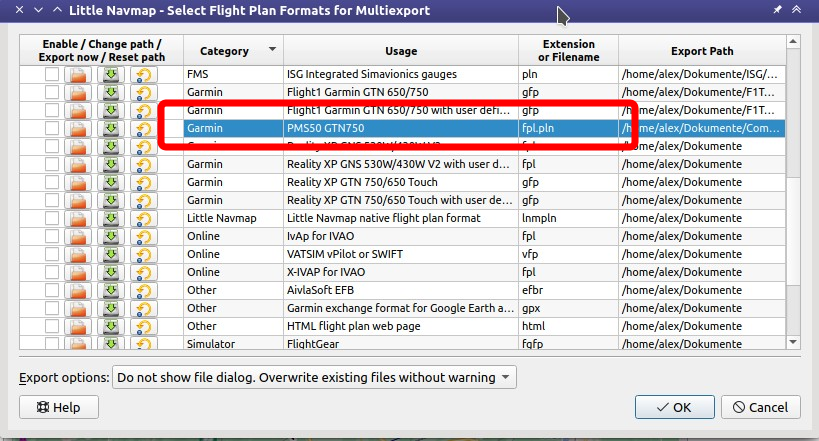Reset path for VATSIM vPilot or SWIFT row

pos(144,254)
